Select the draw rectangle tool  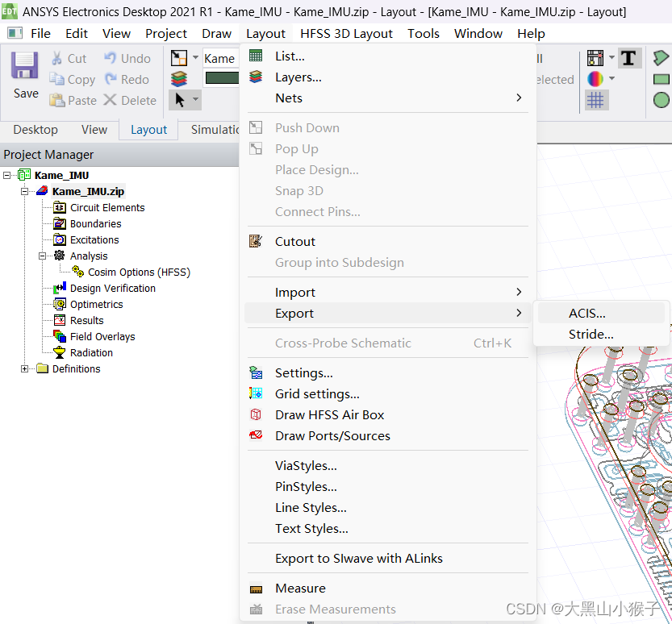662,79
